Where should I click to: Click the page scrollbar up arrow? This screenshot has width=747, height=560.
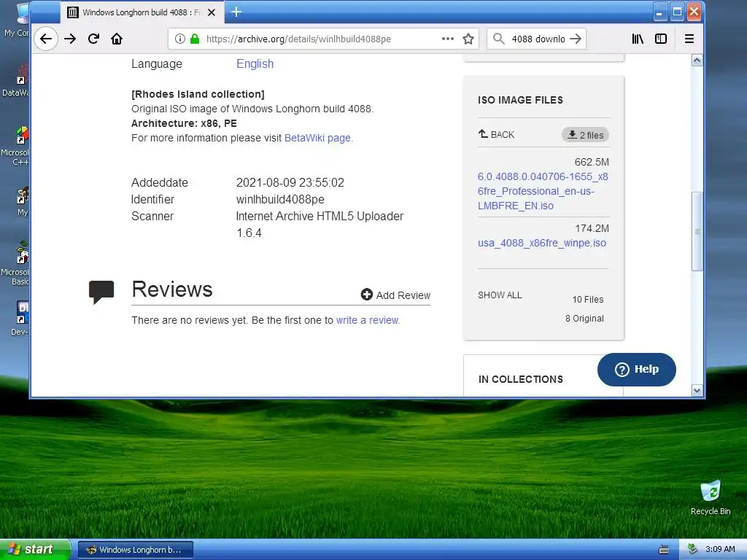(697, 61)
